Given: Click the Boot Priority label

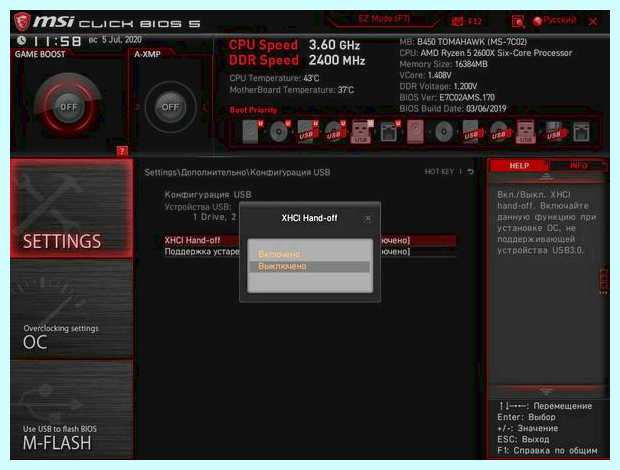Looking at the screenshot, I should click(253, 110).
